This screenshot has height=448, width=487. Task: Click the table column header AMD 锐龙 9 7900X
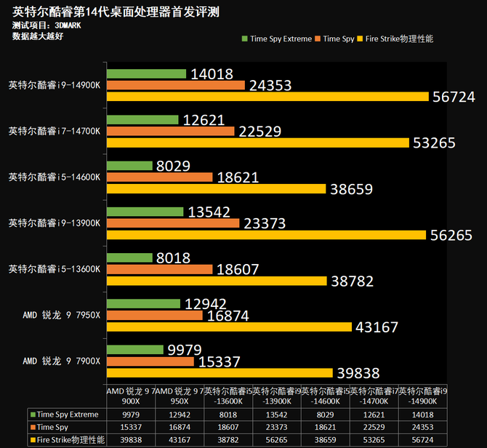[131, 396]
